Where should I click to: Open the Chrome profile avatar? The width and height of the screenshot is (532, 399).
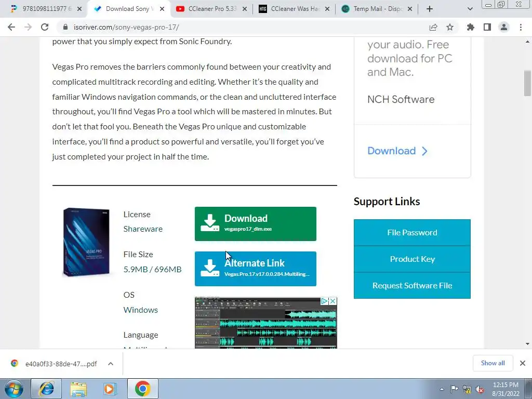tap(504, 27)
